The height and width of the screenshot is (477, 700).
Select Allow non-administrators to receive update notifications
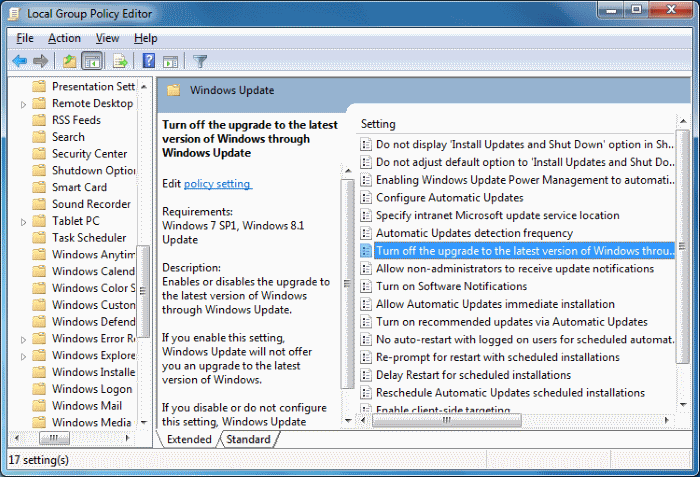pyautogui.click(x=515, y=268)
